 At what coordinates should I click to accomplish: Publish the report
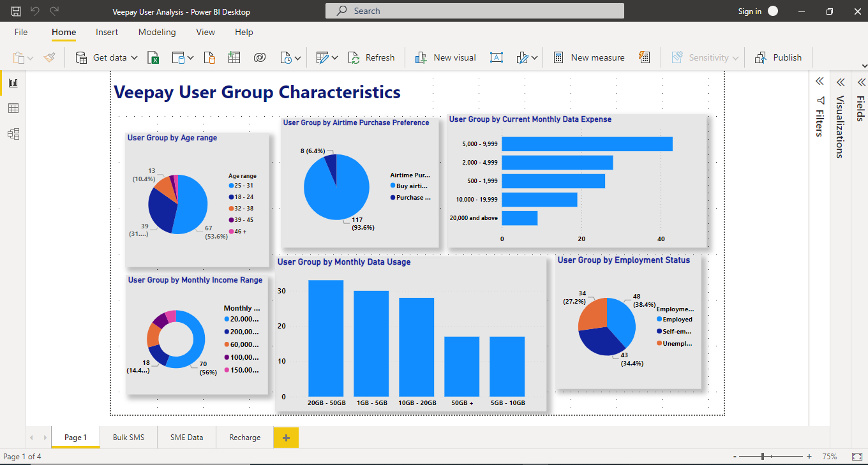coord(778,57)
